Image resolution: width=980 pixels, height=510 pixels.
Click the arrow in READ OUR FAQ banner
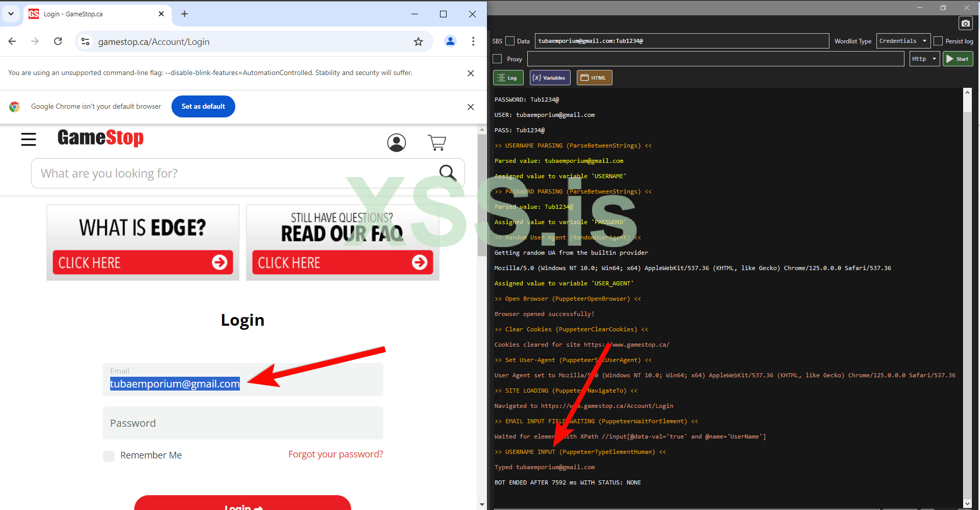point(420,262)
